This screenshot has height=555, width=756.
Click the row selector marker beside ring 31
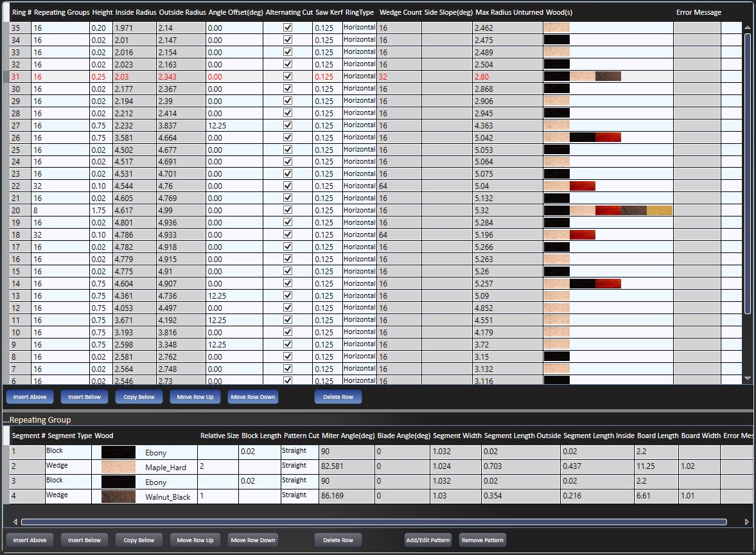(x=6, y=76)
